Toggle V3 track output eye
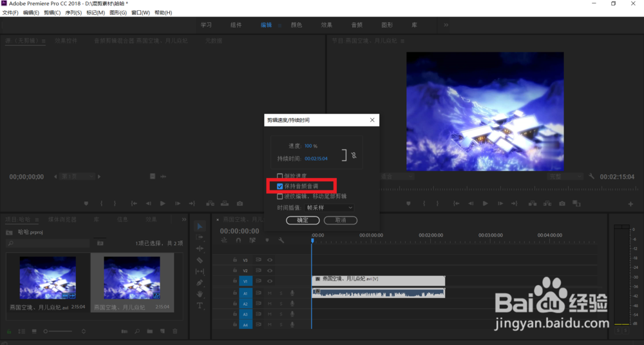The image size is (644, 345). (270, 260)
